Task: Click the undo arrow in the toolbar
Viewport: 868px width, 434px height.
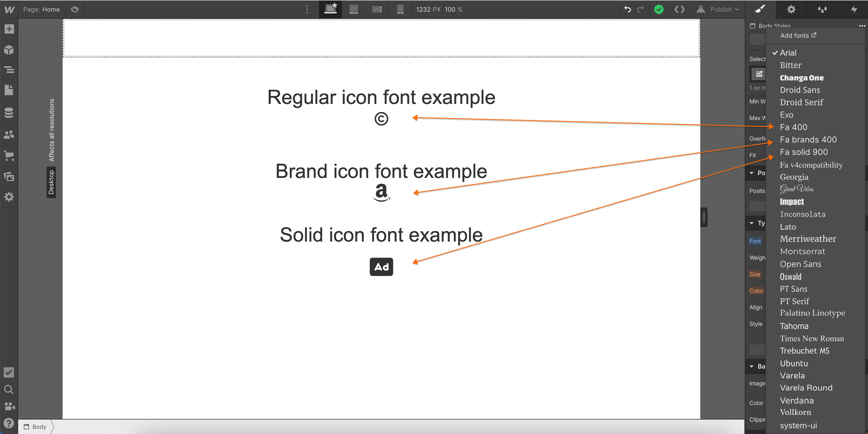Action: (627, 9)
